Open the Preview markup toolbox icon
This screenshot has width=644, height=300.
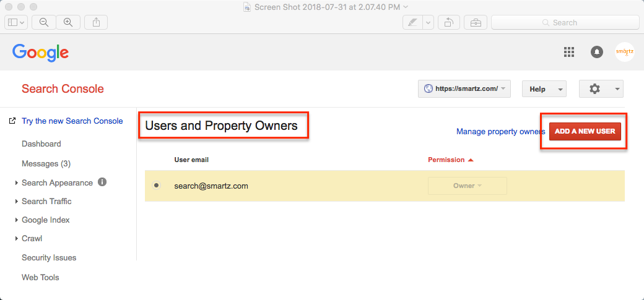pyautogui.click(x=476, y=22)
